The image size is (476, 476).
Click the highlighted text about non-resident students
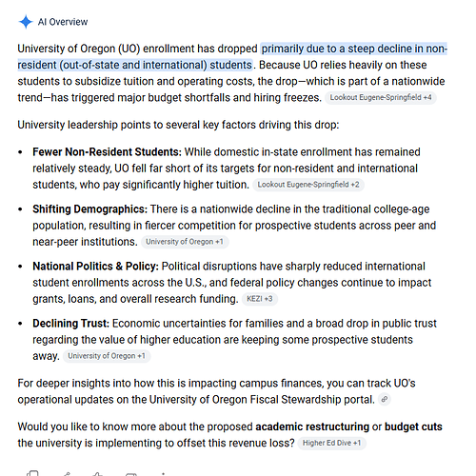[x=232, y=57]
